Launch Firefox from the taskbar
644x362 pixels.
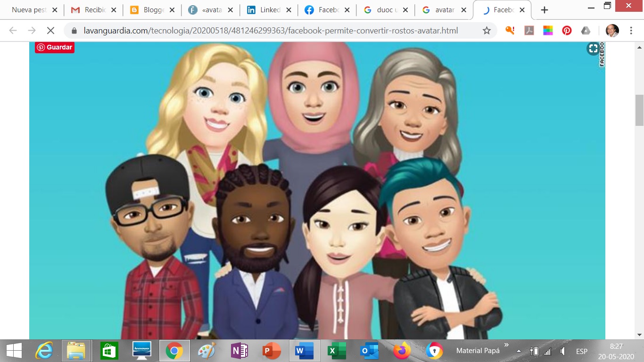tap(402, 351)
